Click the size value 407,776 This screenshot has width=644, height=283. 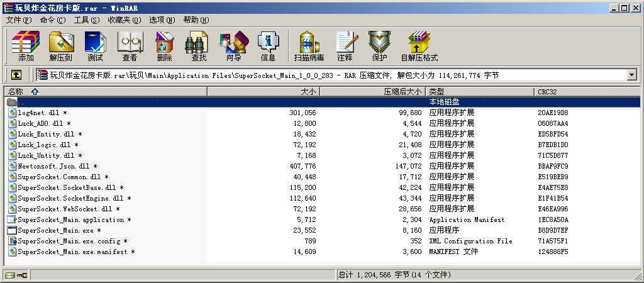click(303, 167)
